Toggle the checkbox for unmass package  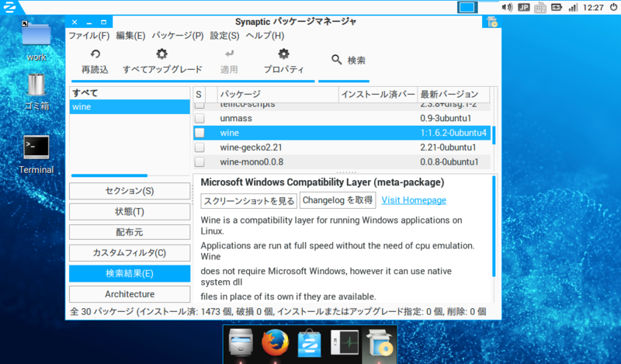[x=199, y=119]
